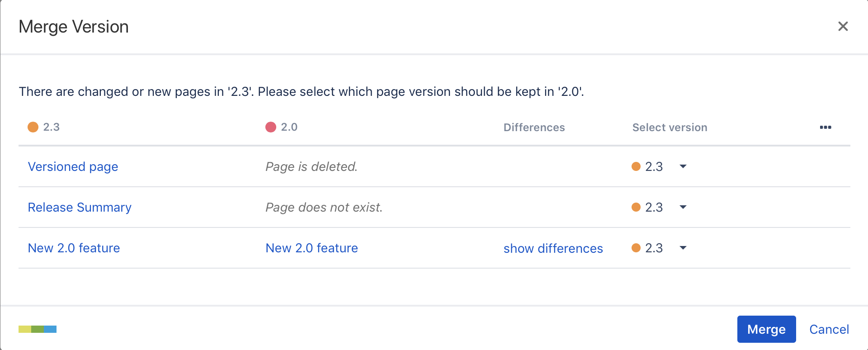
Task: Open the Versioned page link
Action: pyautogui.click(x=73, y=166)
